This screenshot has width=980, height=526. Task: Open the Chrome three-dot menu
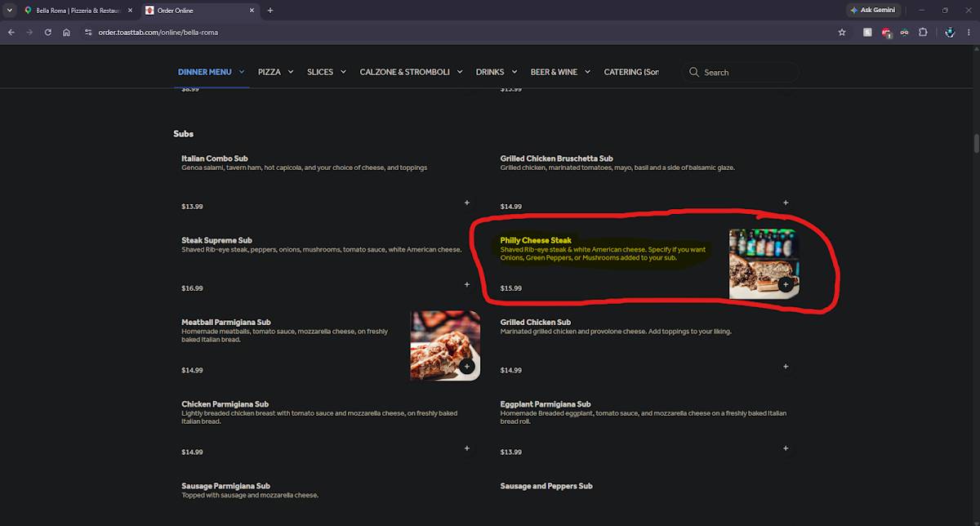click(x=969, y=33)
